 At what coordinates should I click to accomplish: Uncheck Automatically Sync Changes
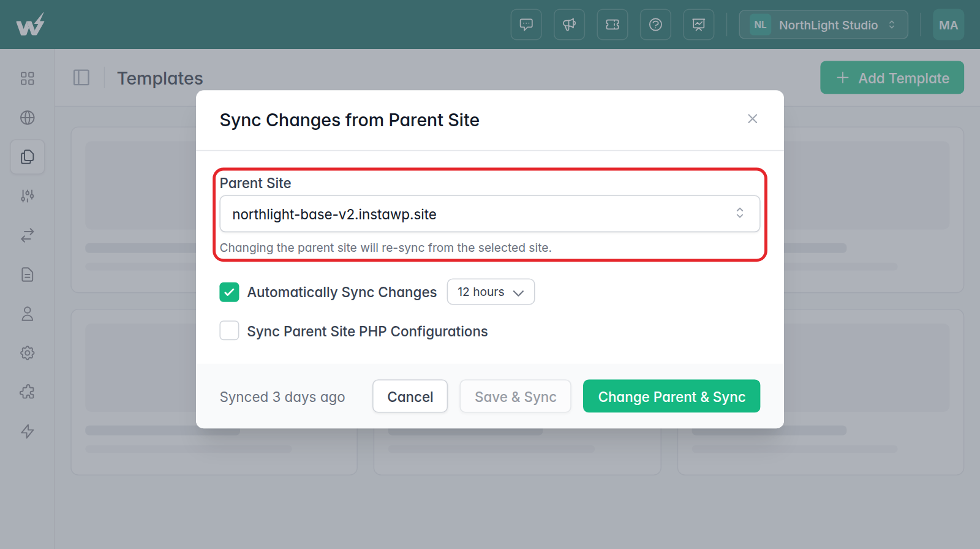pos(229,292)
